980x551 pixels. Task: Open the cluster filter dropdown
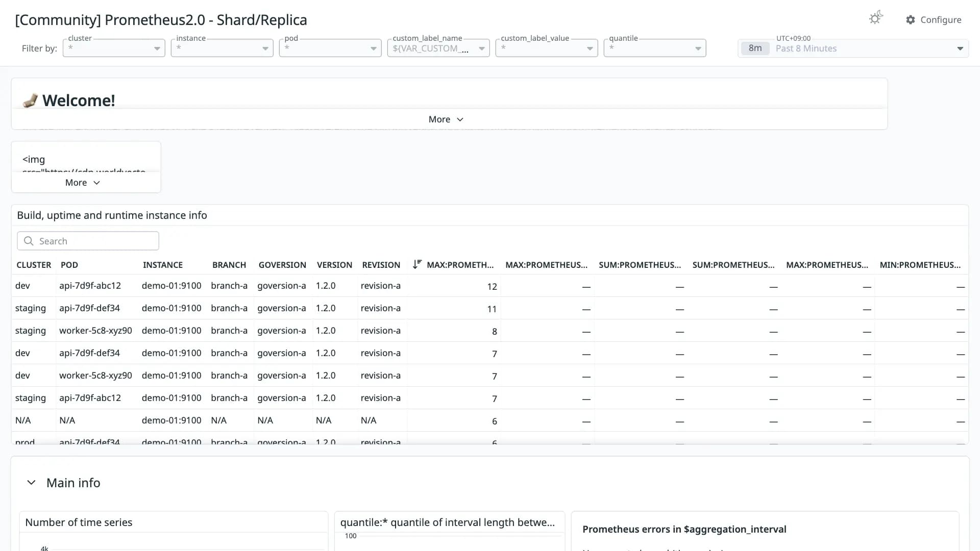tap(114, 48)
